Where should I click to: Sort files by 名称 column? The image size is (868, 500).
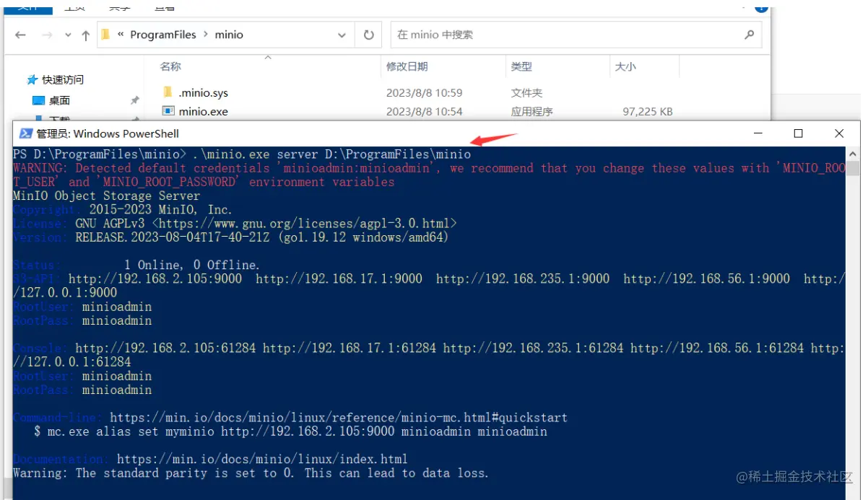pos(170,66)
